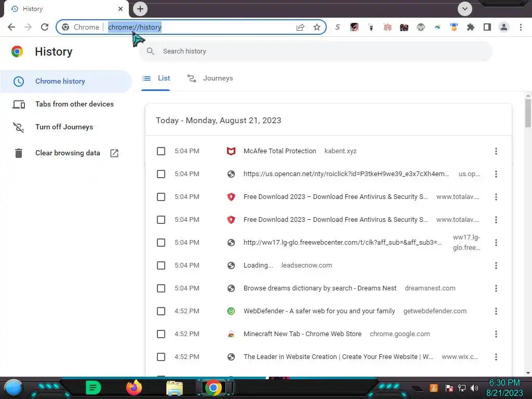Click the Action Center flag tray icon

(449, 388)
